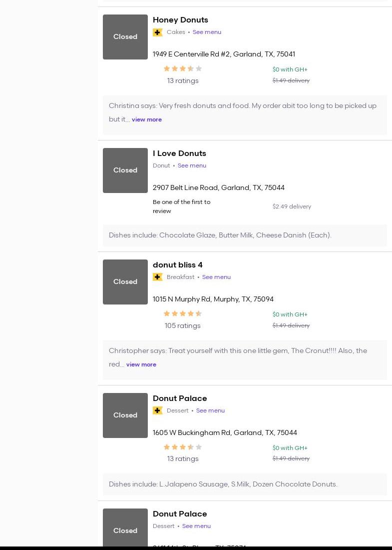This screenshot has height=550, width=392.
Task: Open the donut bliss 4 restaurant title
Action: (x=177, y=265)
